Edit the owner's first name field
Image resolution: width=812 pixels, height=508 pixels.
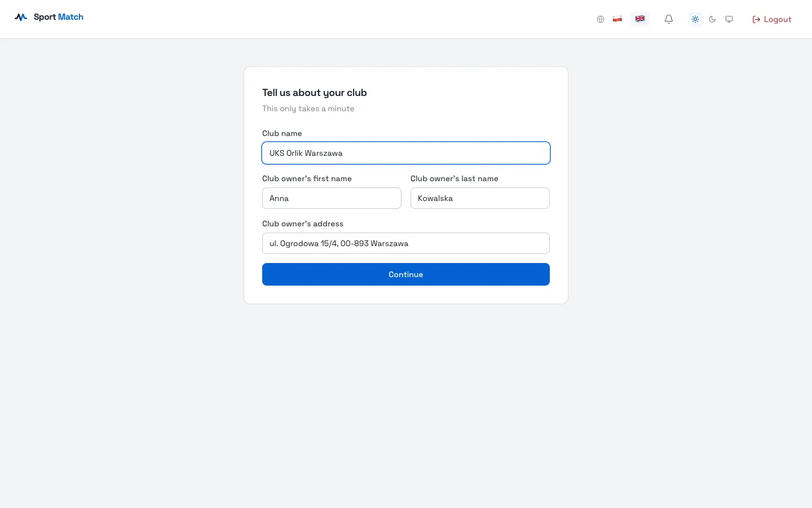(x=332, y=198)
